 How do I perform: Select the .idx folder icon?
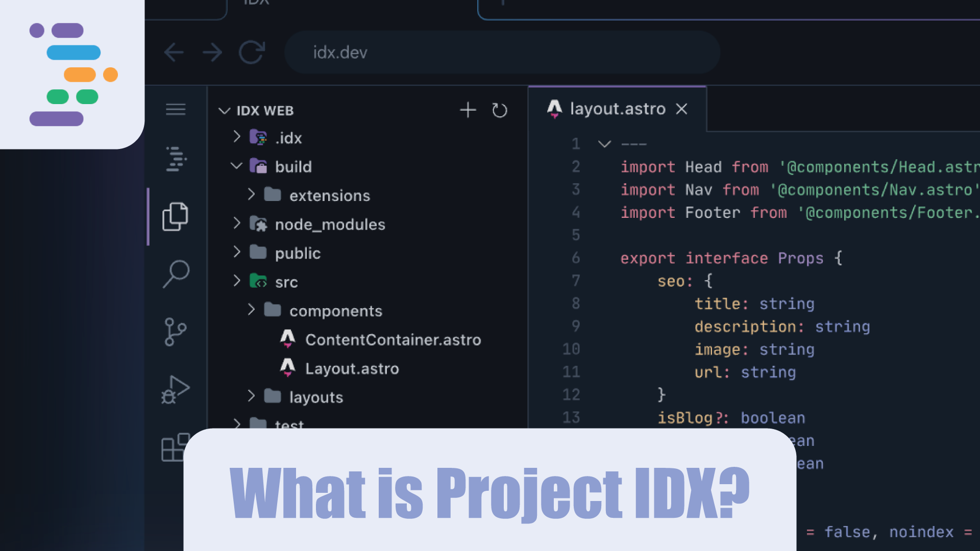pyautogui.click(x=258, y=137)
